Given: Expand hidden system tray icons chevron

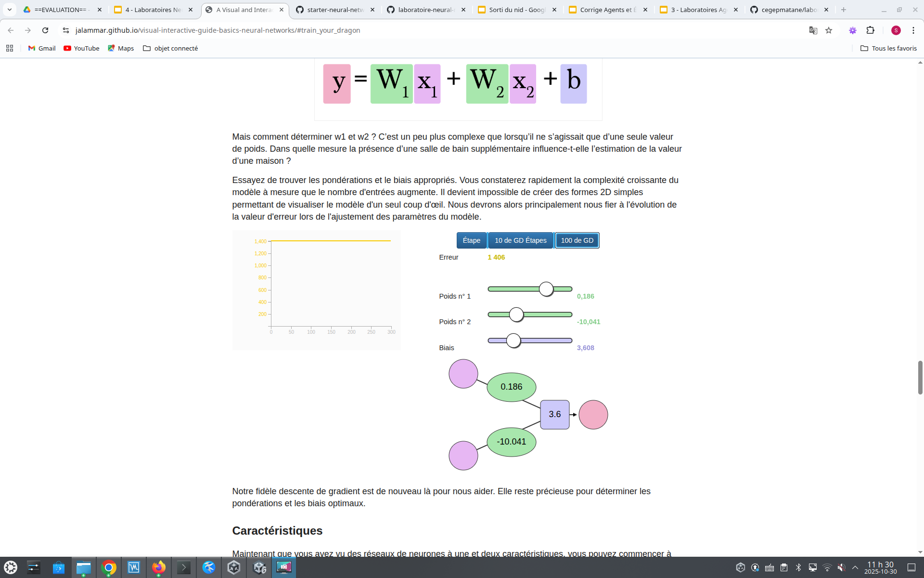Looking at the screenshot, I should (x=855, y=567).
